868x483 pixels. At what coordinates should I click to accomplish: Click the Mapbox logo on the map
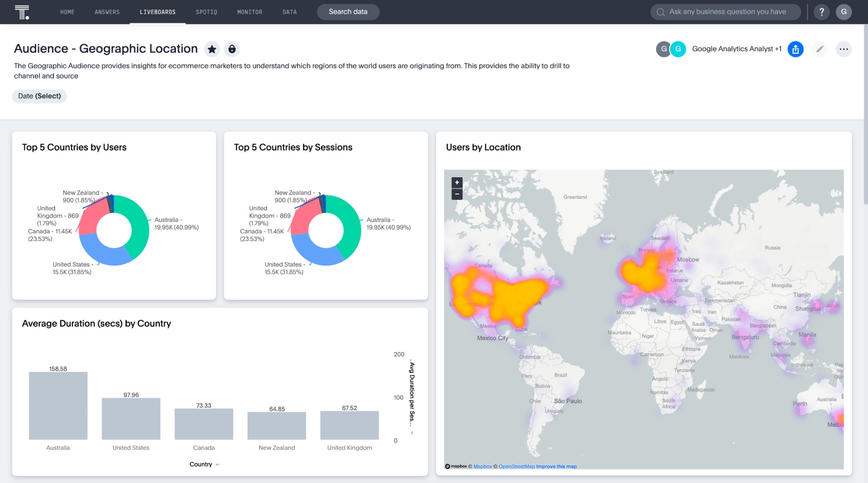pos(455,467)
